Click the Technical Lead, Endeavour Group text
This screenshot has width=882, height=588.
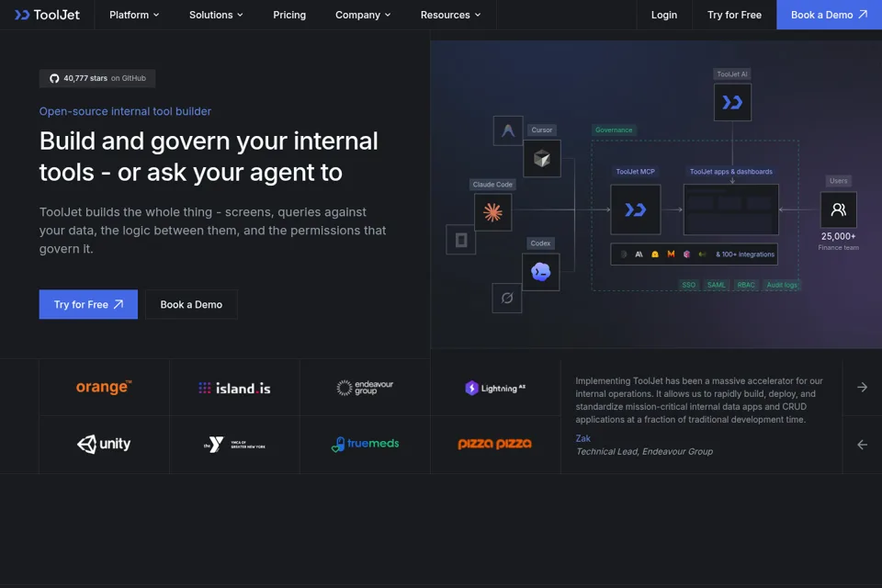[x=644, y=451]
